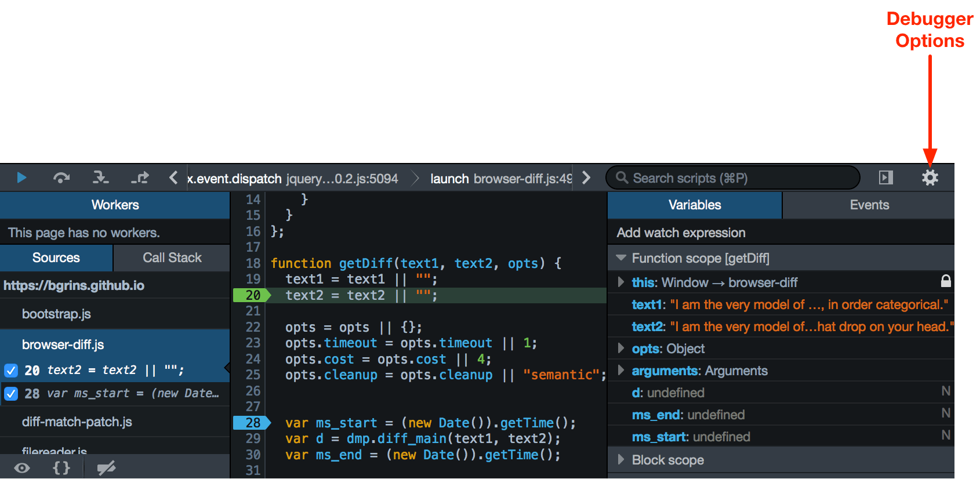
Task: Switch to the Call Stack tab
Action: tap(172, 257)
